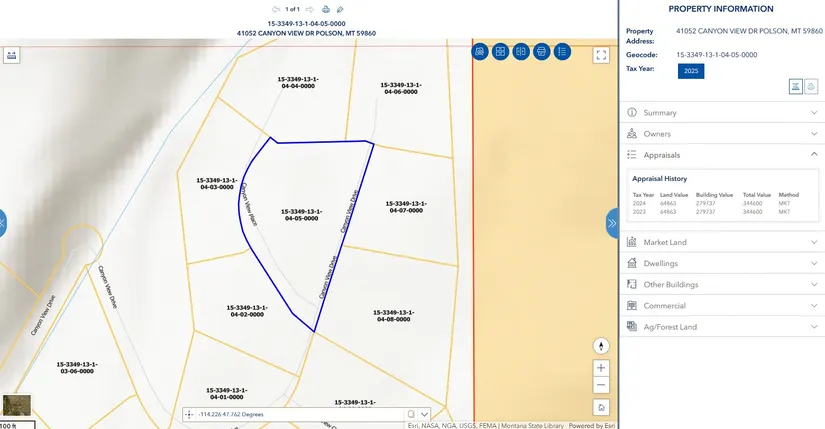The height and width of the screenshot is (429, 825).
Task: Toggle the left side panel arrow
Action: coord(3,222)
